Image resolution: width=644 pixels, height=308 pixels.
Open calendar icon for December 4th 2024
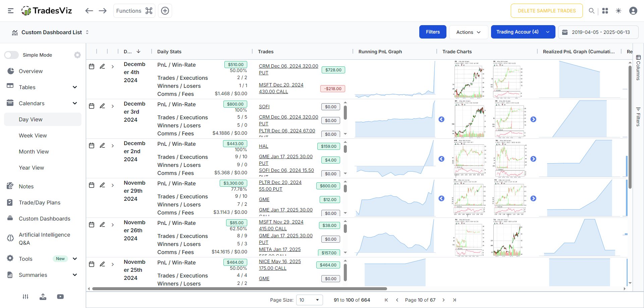coord(92,66)
